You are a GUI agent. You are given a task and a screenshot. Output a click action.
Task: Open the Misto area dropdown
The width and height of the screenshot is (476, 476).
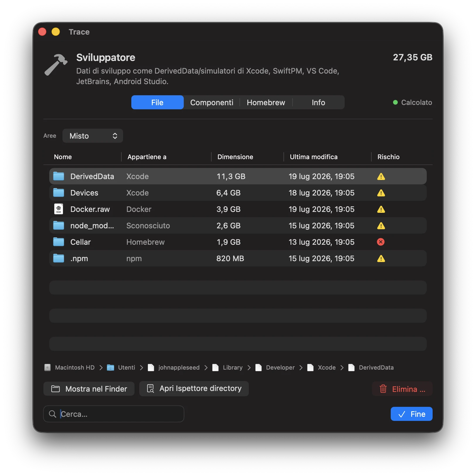pyautogui.click(x=93, y=136)
